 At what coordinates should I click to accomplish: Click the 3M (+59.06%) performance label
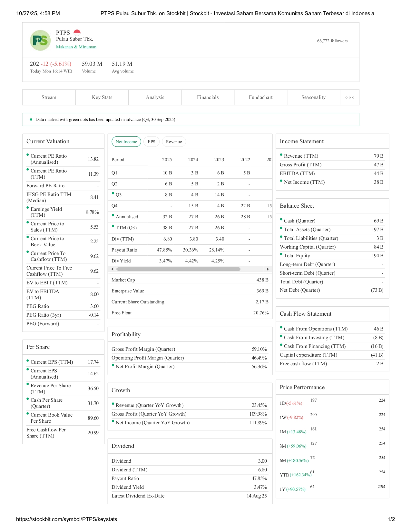[x=293, y=446]
